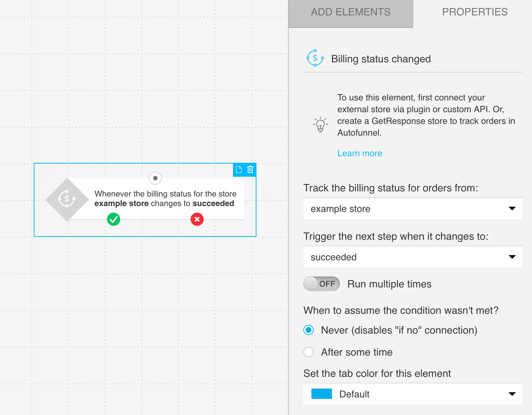The height and width of the screenshot is (415, 532).
Task: Open the succeeded status dropdown
Action: (x=413, y=257)
